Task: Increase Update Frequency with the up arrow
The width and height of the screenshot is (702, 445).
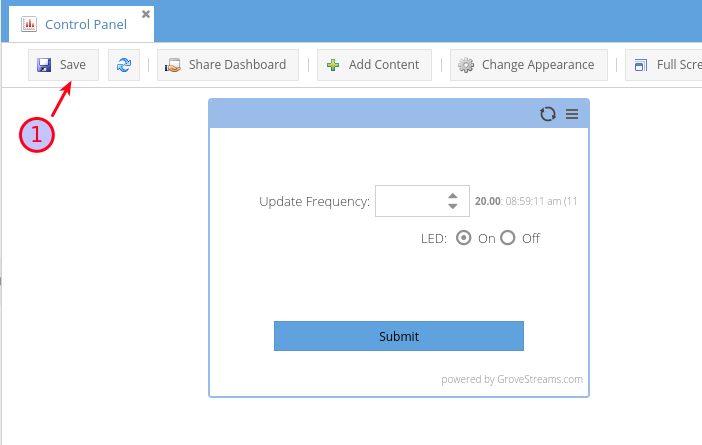Action: (453, 195)
